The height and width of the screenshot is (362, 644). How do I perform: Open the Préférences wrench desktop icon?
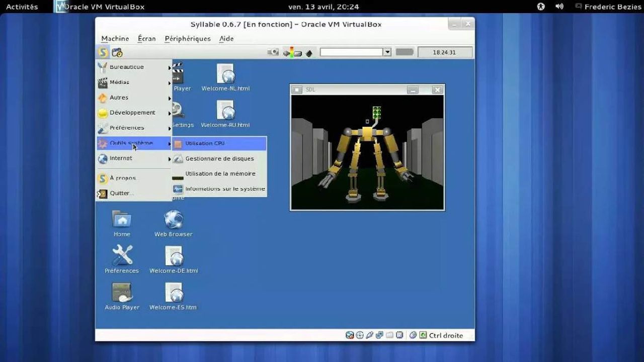coord(122,260)
